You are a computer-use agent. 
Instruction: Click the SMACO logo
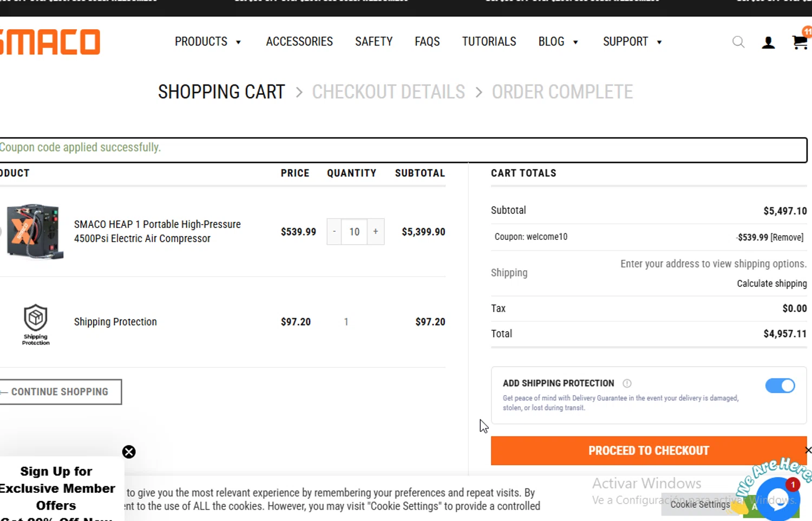(50, 42)
